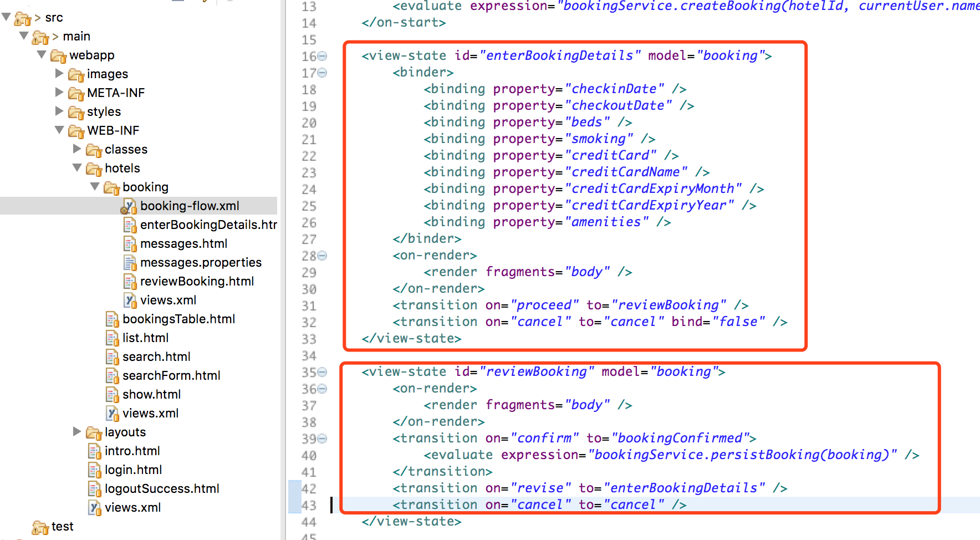The width and height of the screenshot is (980, 540).
Task: Click the intro.html file icon
Action: pos(94,451)
